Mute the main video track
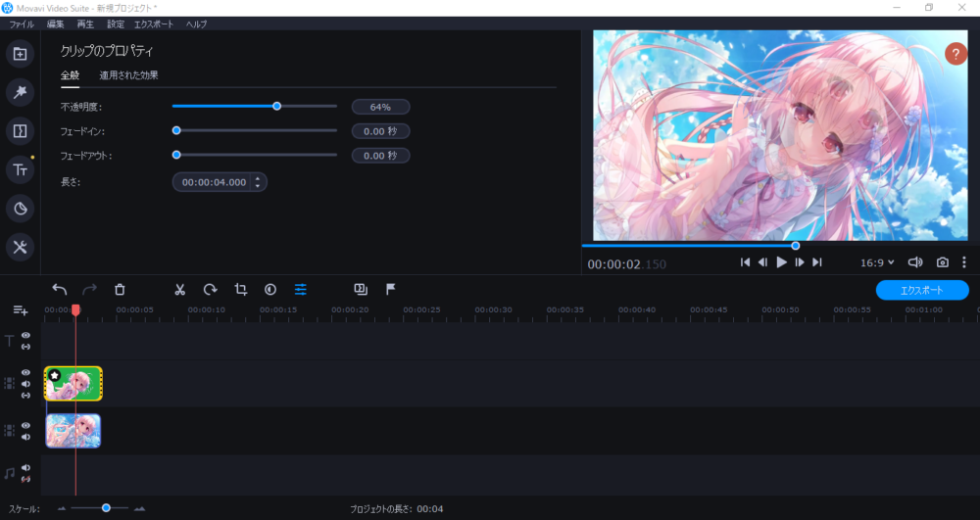Viewport: 980px width, 520px height. coord(25,437)
